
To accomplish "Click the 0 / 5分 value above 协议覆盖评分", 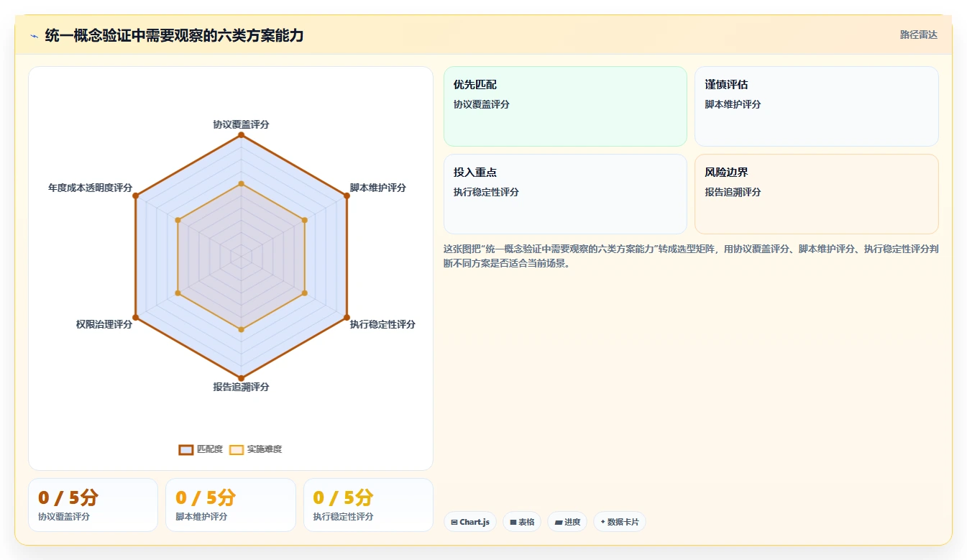I will [68, 497].
